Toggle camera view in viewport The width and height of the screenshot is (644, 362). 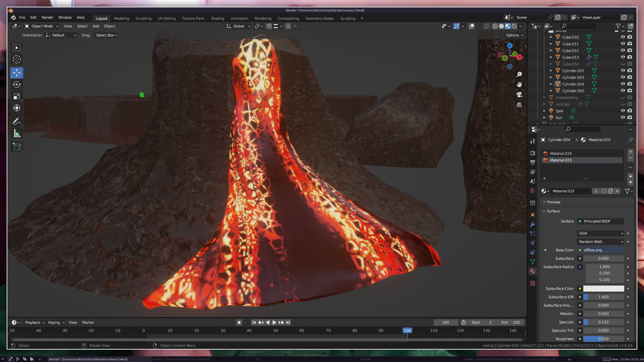pyautogui.click(x=519, y=95)
